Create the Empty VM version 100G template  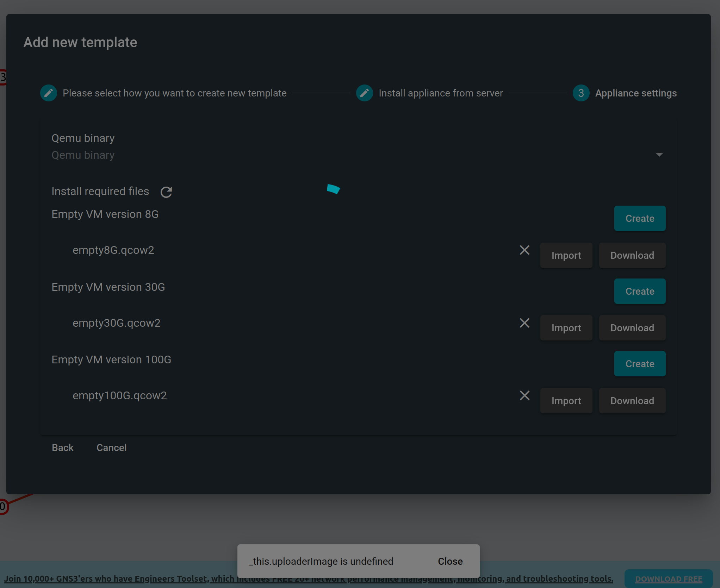(x=640, y=363)
